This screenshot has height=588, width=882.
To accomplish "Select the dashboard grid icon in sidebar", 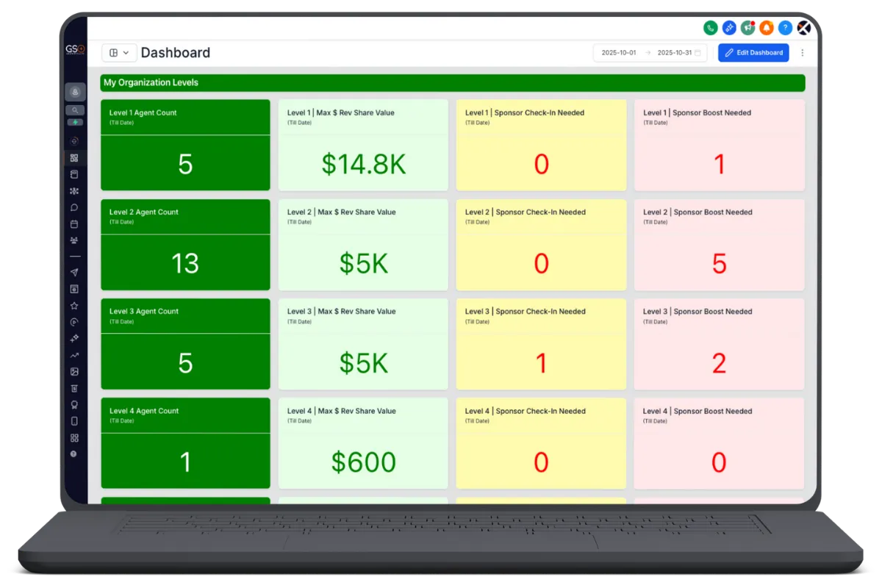I will tap(74, 158).
